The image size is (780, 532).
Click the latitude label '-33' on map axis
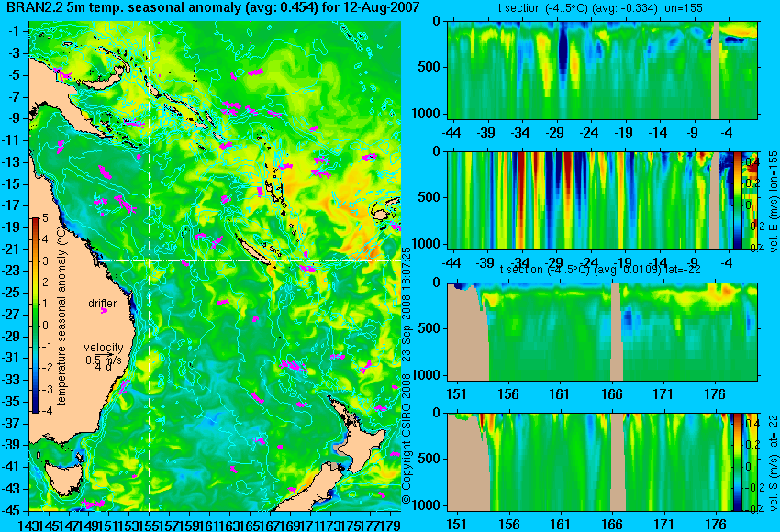[13, 380]
